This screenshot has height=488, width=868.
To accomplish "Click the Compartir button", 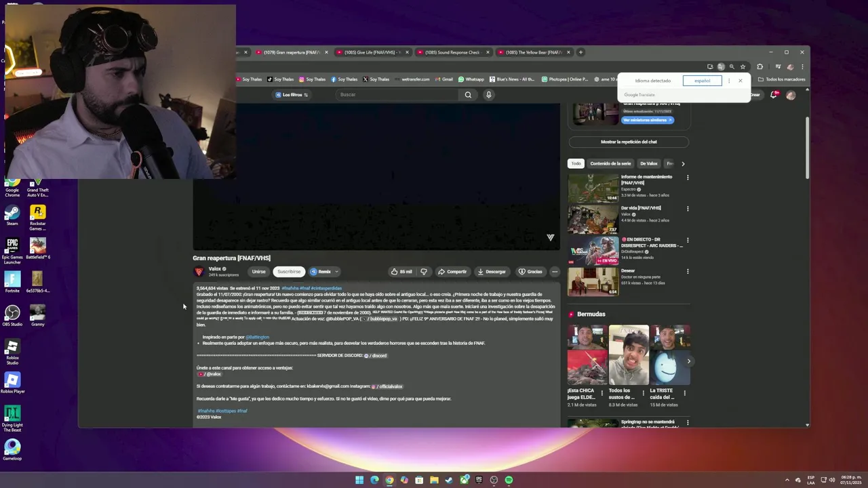I will (452, 272).
